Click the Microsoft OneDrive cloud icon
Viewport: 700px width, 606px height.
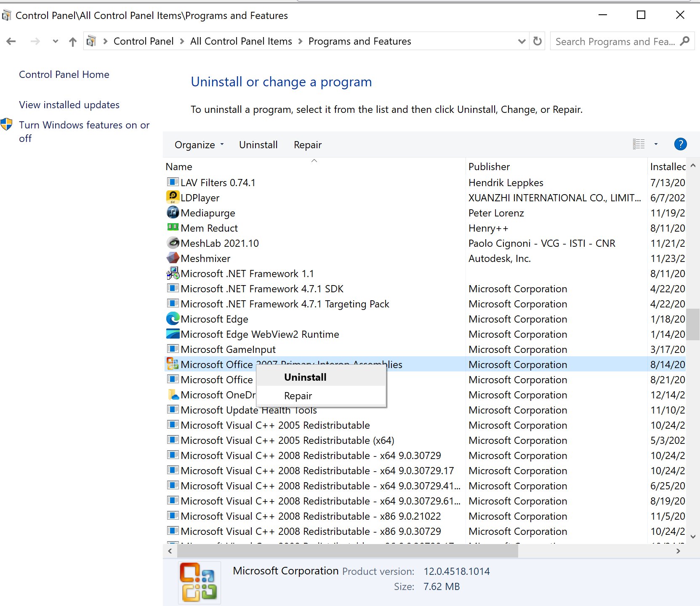[173, 395]
